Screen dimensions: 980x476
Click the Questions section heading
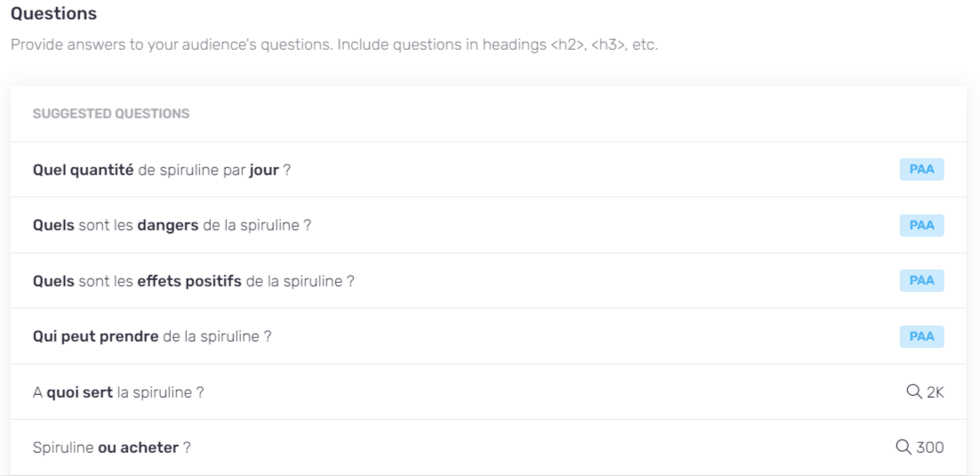tap(53, 13)
